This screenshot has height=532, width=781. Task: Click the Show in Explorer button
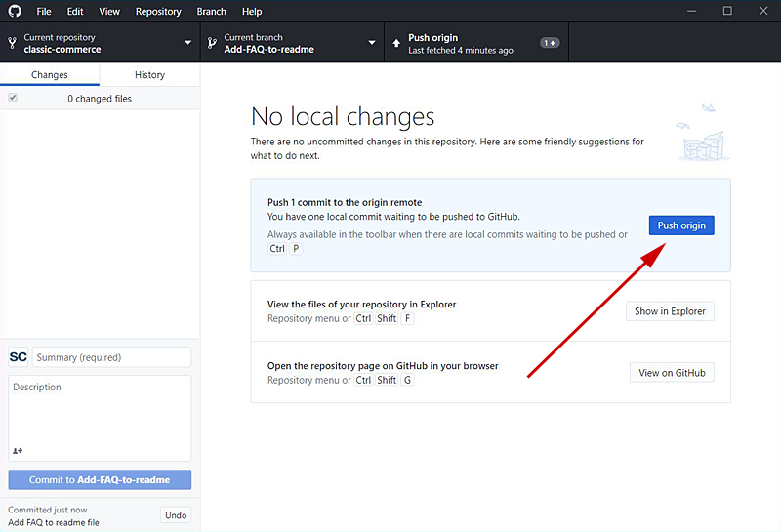tap(670, 311)
